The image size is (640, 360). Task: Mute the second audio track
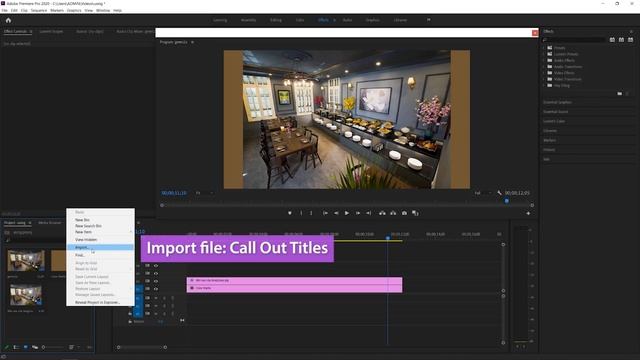(x=156, y=306)
